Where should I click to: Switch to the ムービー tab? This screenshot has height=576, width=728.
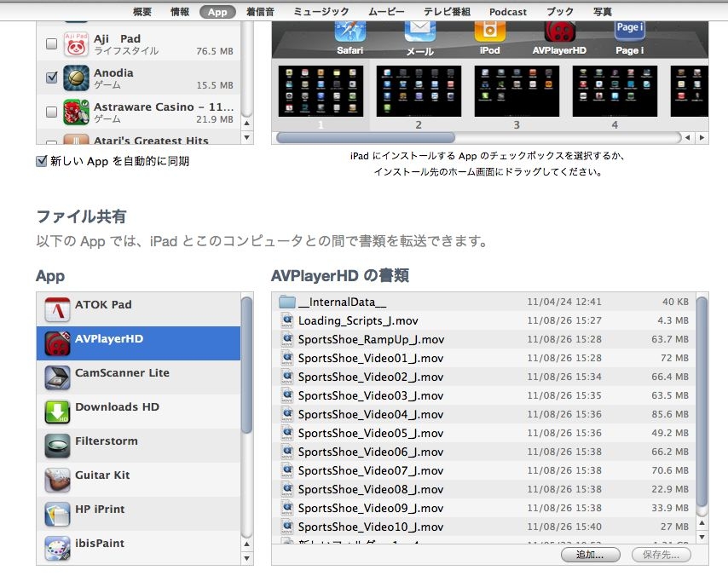(386, 12)
